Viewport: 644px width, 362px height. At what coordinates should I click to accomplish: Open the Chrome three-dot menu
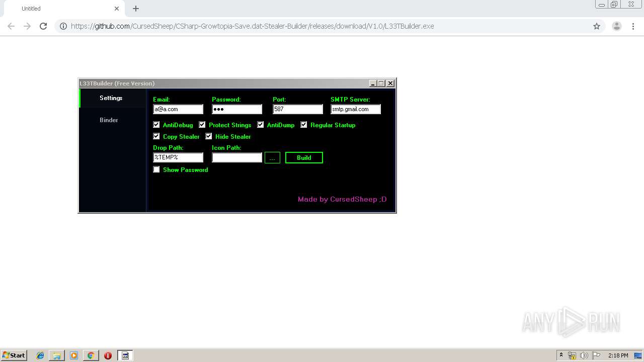633,26
